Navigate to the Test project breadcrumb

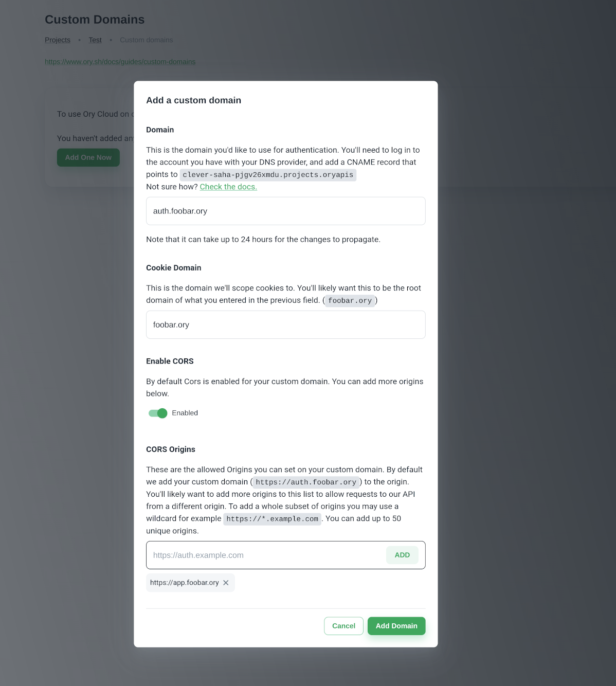point(95,40)
